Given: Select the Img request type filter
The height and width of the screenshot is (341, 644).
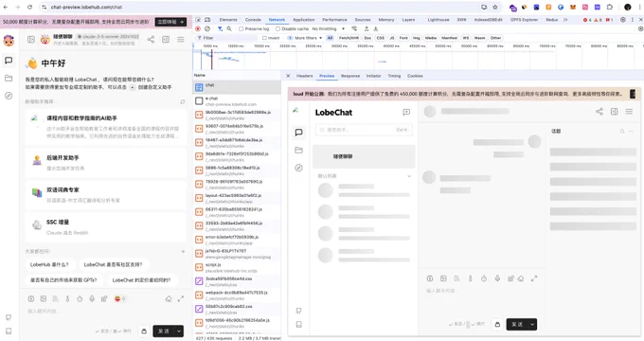Looking at the screenshot, I should click(417, 38).
